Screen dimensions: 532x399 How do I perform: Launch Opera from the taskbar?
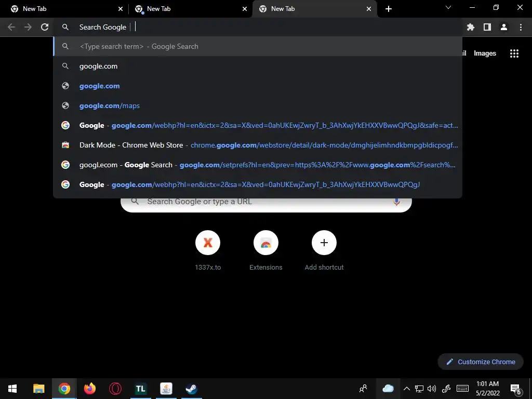coord(115,389)
